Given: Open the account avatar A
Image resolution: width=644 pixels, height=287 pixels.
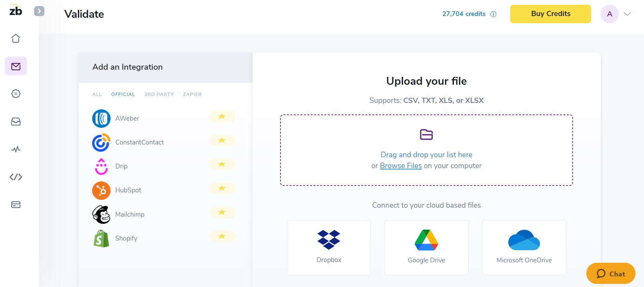Looking at the screenshot, I should pyautogui.click(x=610, y=14).
